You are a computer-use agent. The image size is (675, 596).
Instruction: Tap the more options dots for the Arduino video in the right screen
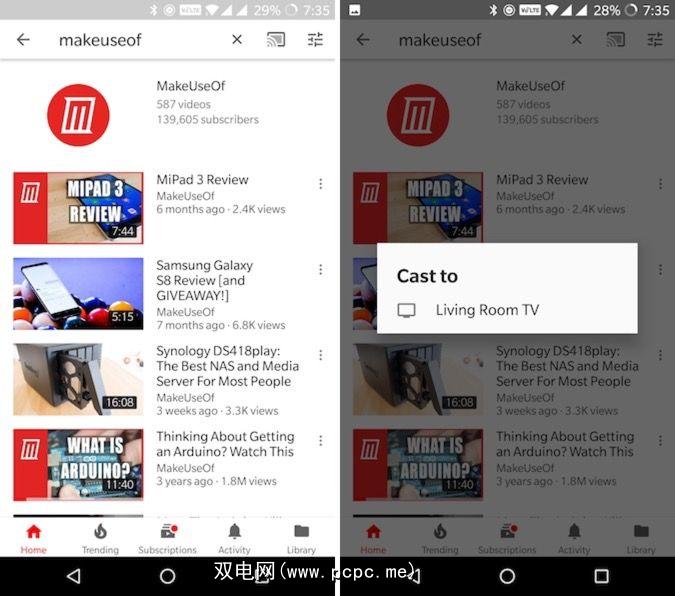660,441
